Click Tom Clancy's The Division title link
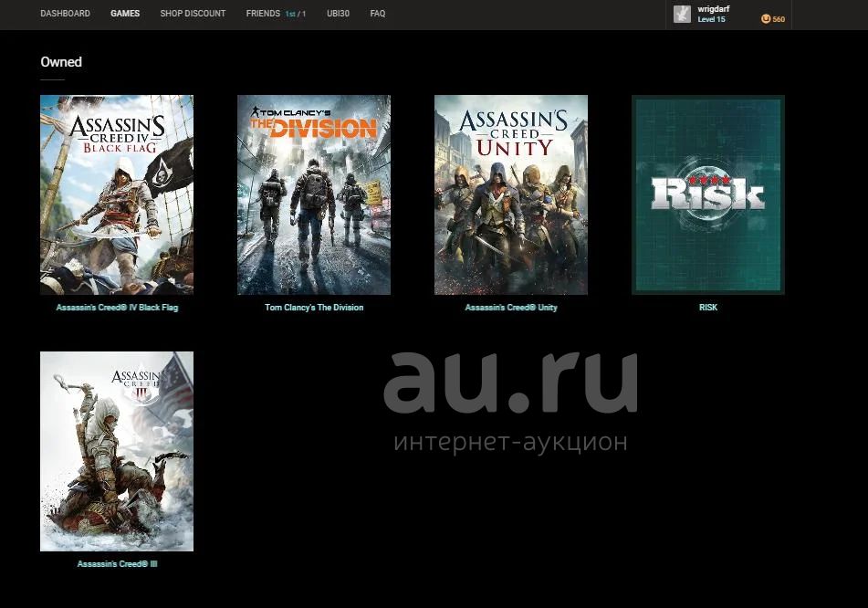This screenshot has width=868, height=608. tap(314, 308)
